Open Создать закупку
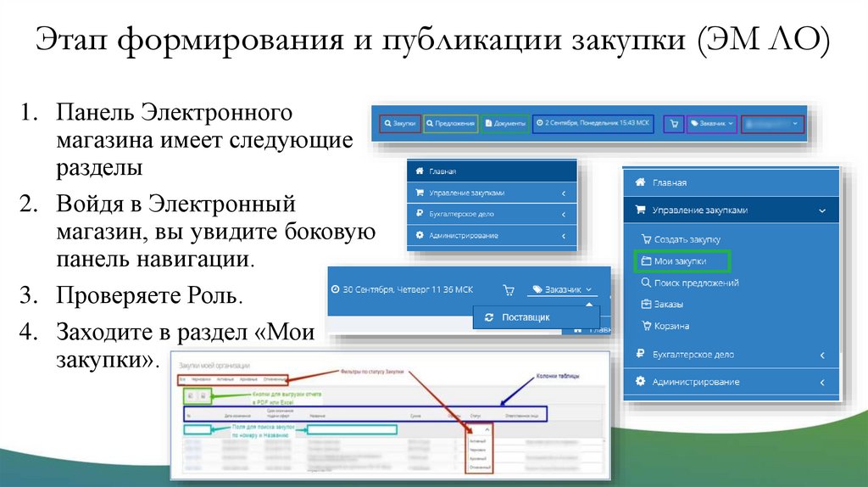Image resolution: width=868 pixels, height=487 pixels. [681, 239]
